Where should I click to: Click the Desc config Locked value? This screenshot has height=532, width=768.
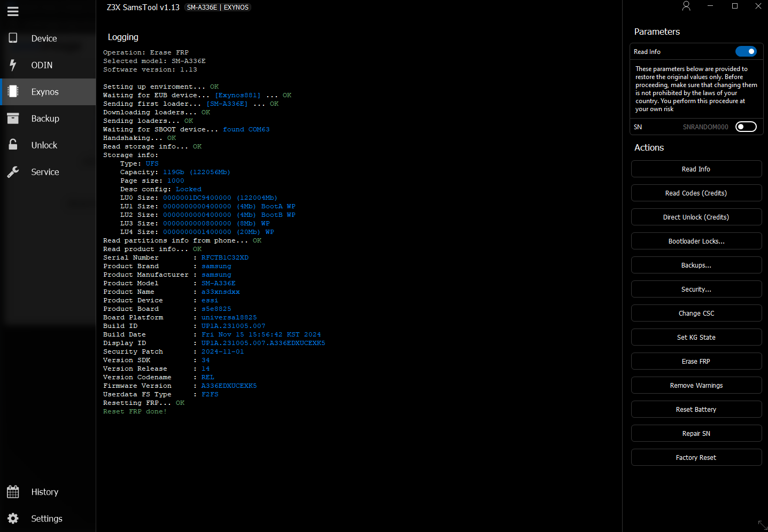pos(189,189)
